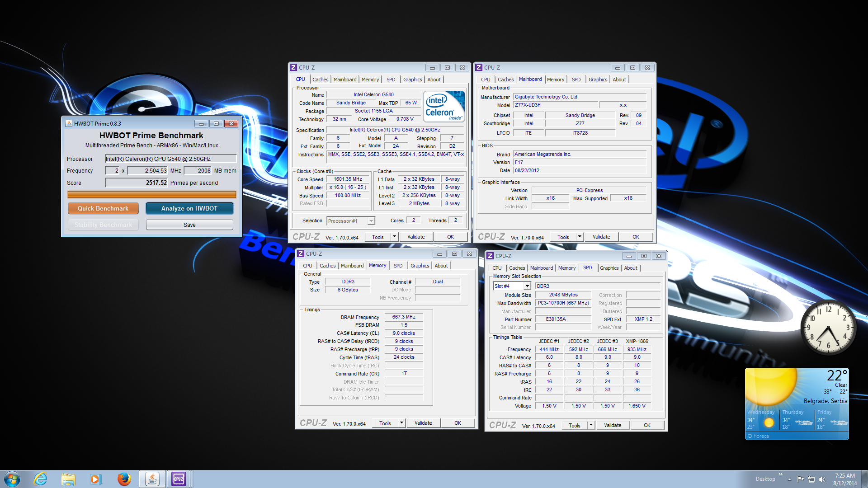The height and width of the screenshot is (488, 868).
Task: Click OK in CPU-Z Memory window
Action: [458, 422]
